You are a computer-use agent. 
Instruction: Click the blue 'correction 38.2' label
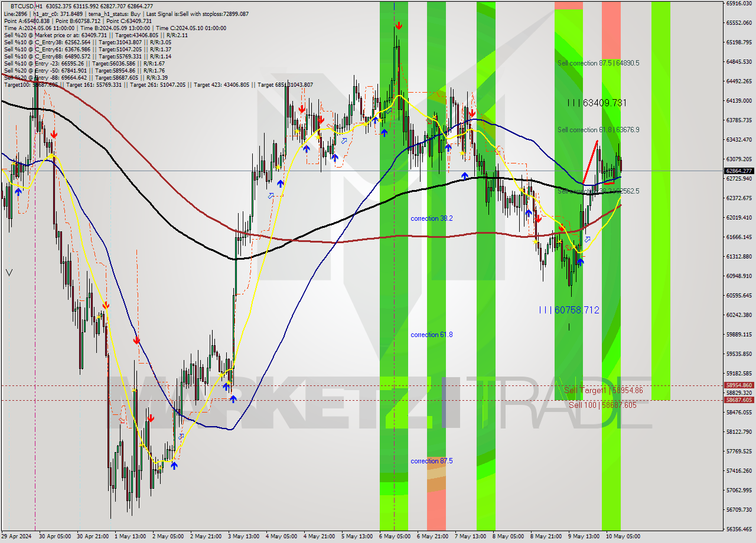click(x=432, y=218)
